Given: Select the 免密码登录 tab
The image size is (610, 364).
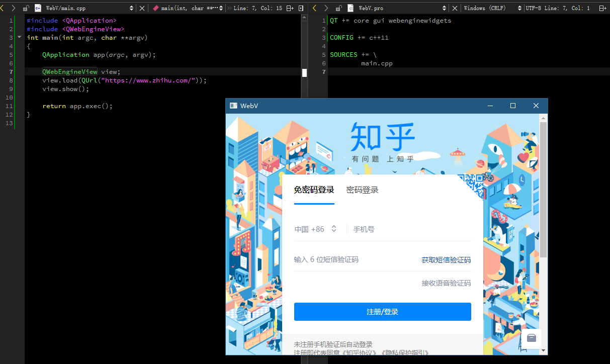Looking at the screenshot, I should tap(314, 190).
